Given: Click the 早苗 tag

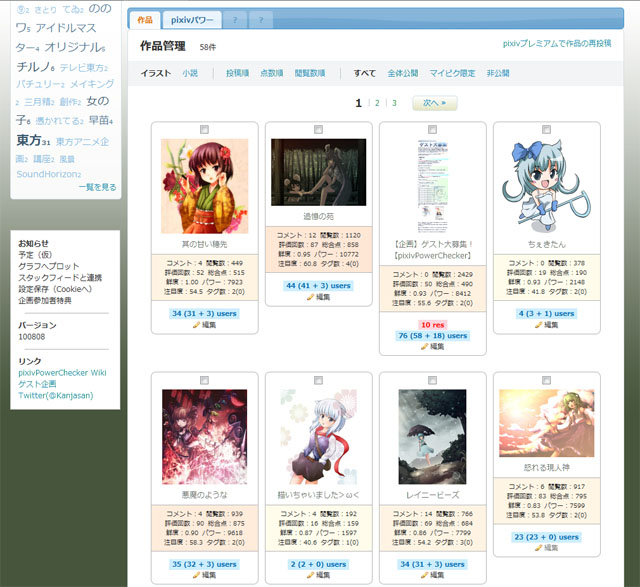Looking at the screenshot, I should coord(101,120).
